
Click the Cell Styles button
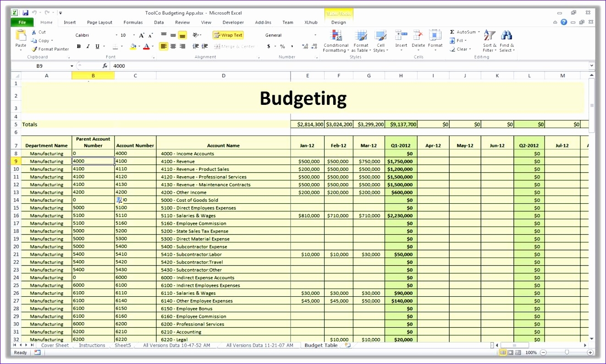tap(381, 40)
